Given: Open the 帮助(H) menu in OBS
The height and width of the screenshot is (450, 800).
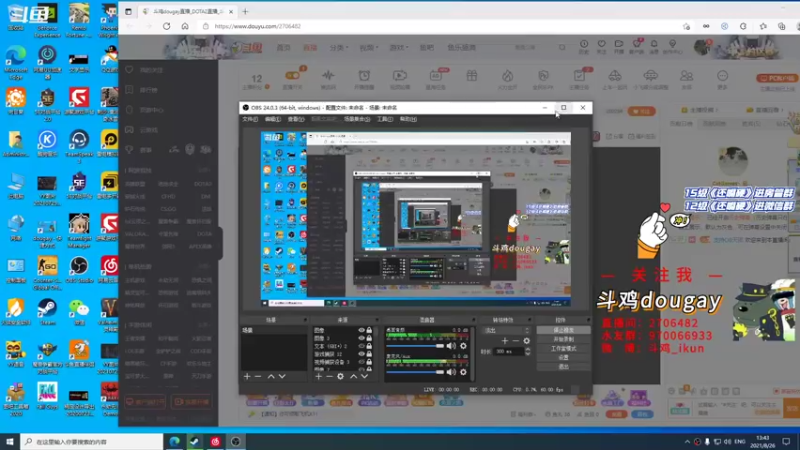Looking at the screenshot, I should tap(408, 119).
